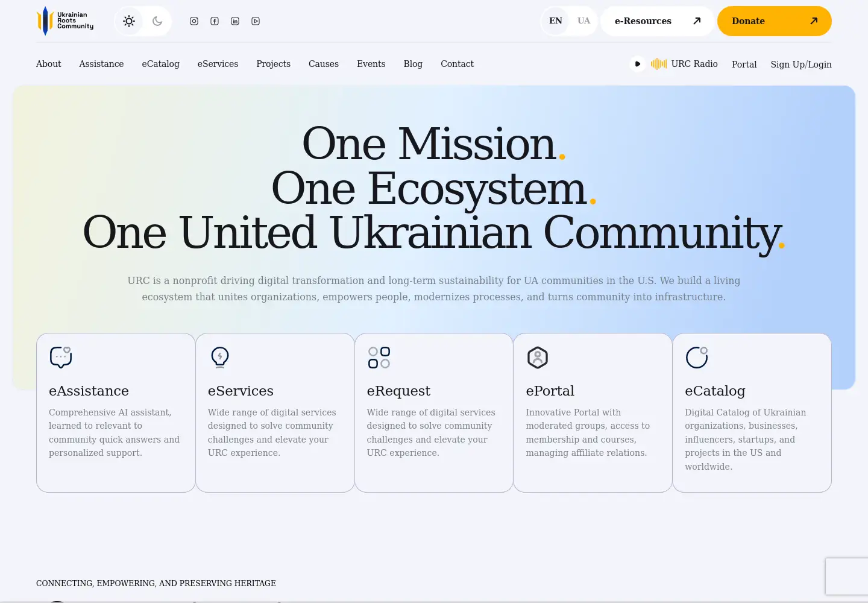The width and height of the screenshot is (868, 603).
Task: Open the Events menu item
Action: click(371, 64)
